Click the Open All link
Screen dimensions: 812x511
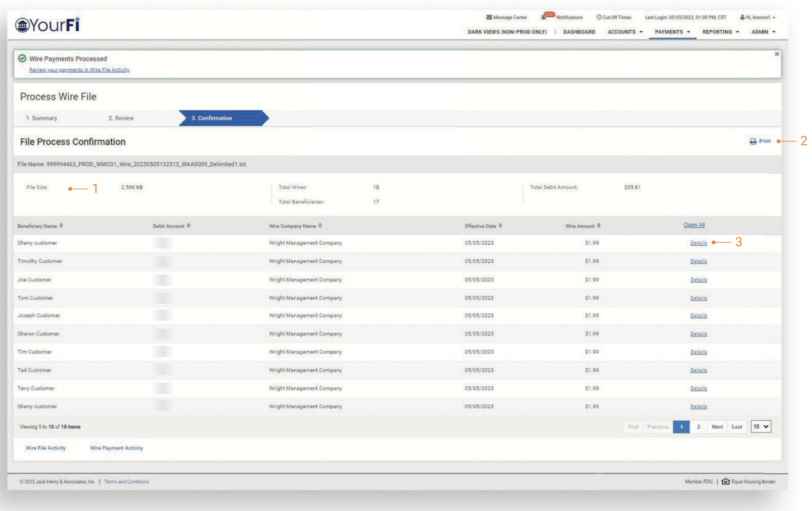click(x=693, y=225)
